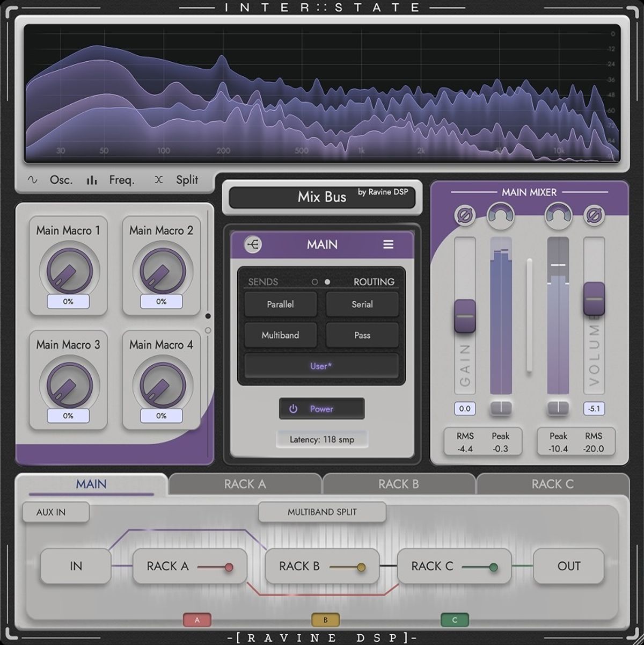Click the green output dot on RACK C
This screenshot has width=644, height=645.
coord(494,567)
